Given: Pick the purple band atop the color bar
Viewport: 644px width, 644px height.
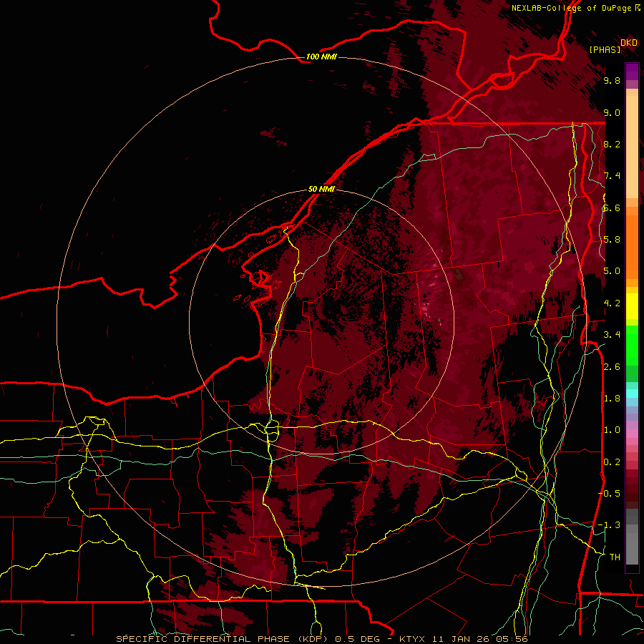Looking at the screenshot, I should tap(632, 72).
